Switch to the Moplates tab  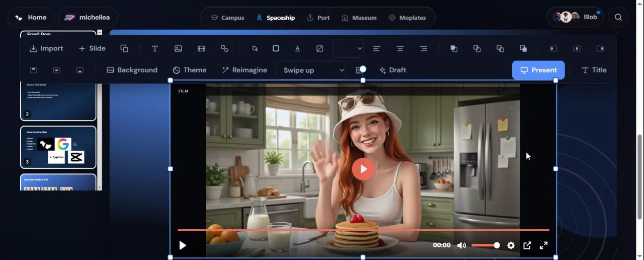tap(407, 18)
